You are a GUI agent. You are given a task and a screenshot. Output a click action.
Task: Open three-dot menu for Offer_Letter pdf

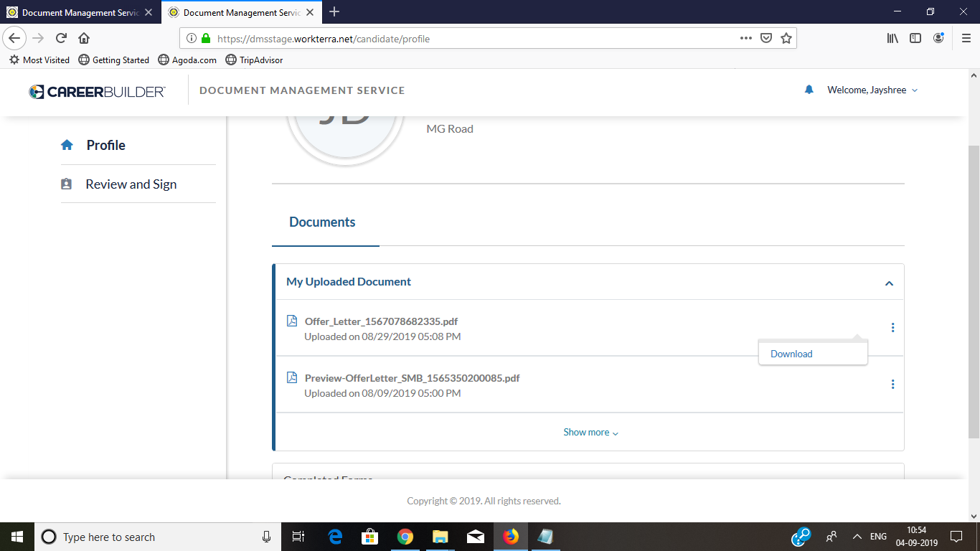(892, 328)
